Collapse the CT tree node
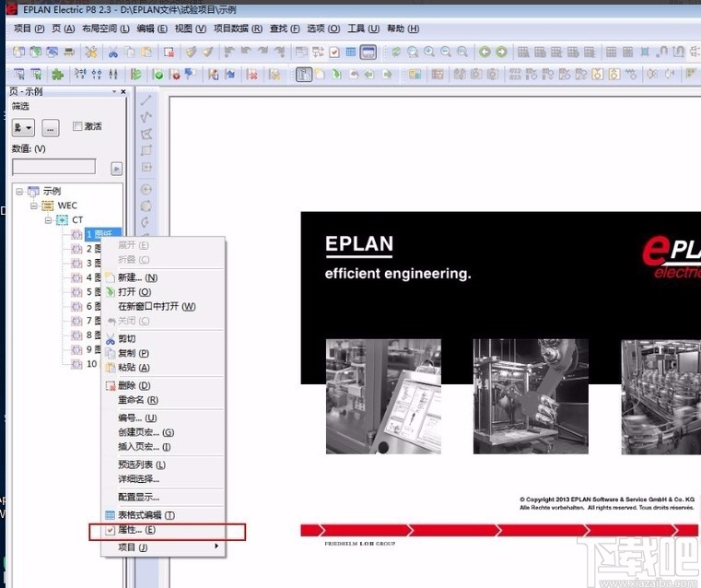701x588 pixels. coord(48,220)
